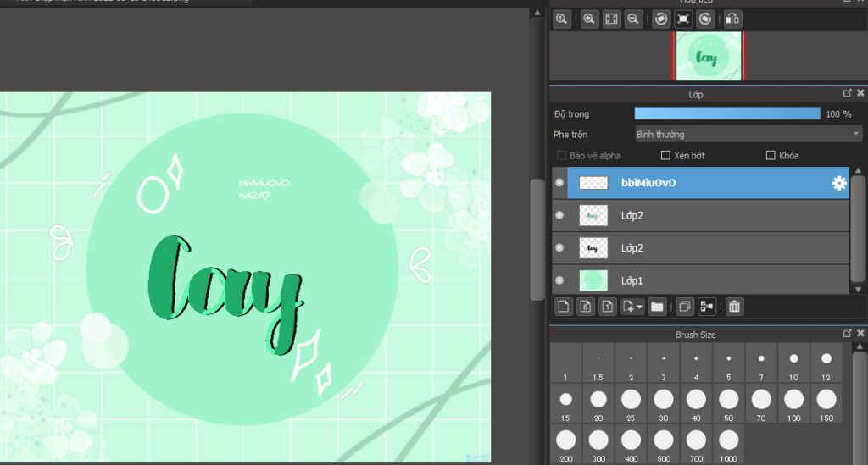
Task: Set brush size to 7
Action: 761,363
